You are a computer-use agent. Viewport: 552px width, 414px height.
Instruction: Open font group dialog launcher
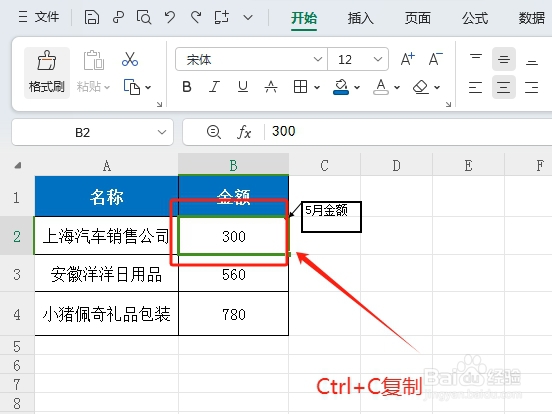pos(448,104)
